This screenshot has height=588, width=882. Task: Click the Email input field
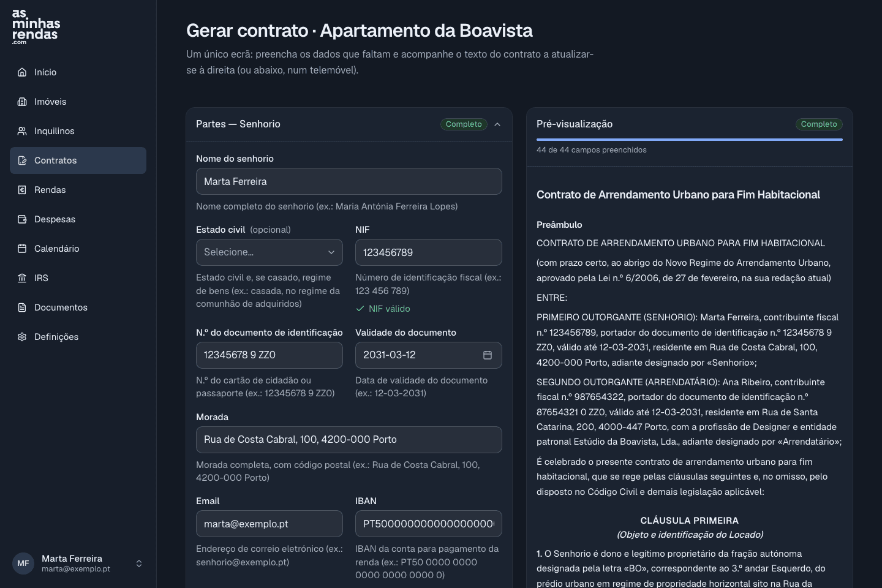(x=269, y=524)
